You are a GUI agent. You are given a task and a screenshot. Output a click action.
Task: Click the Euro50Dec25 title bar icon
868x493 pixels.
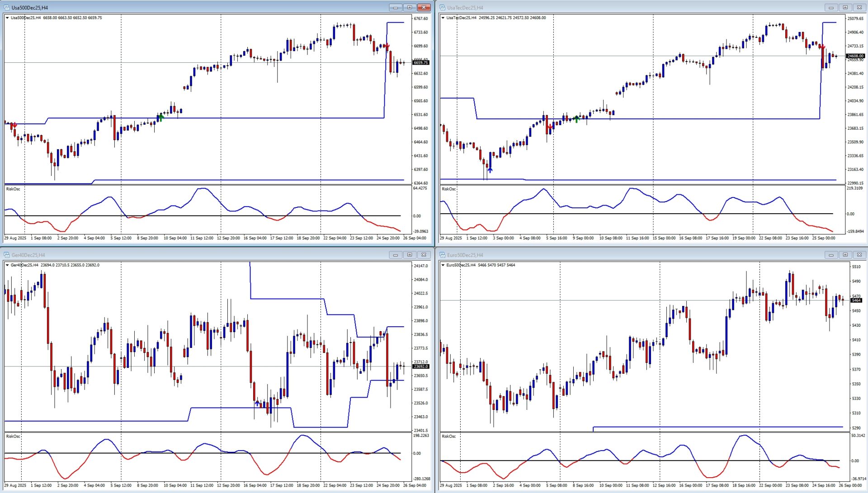tap(442, 255)
